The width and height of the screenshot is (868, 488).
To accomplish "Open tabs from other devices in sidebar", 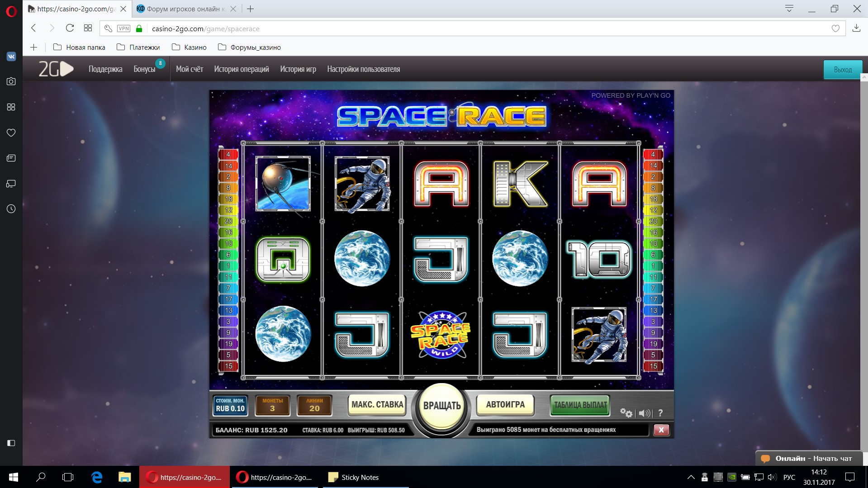I will point(11,184).
